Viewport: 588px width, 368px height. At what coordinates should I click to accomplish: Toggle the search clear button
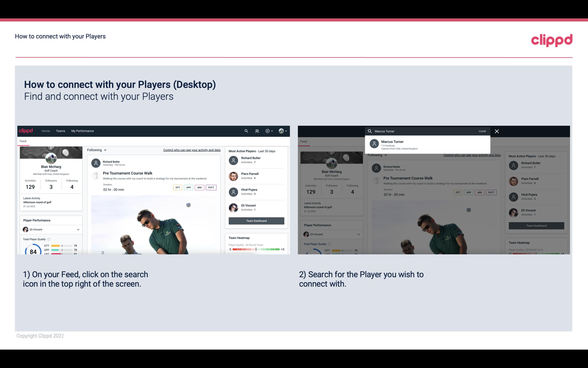tap(482, 131)
